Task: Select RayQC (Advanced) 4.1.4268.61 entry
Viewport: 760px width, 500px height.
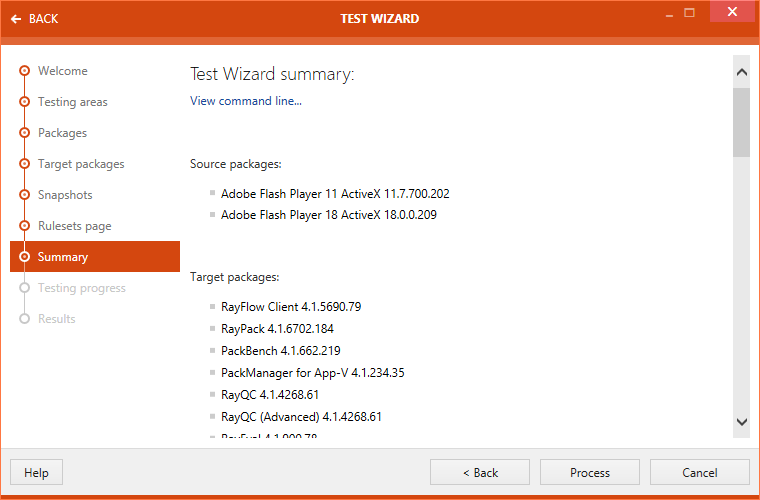Action: point(301,417)
